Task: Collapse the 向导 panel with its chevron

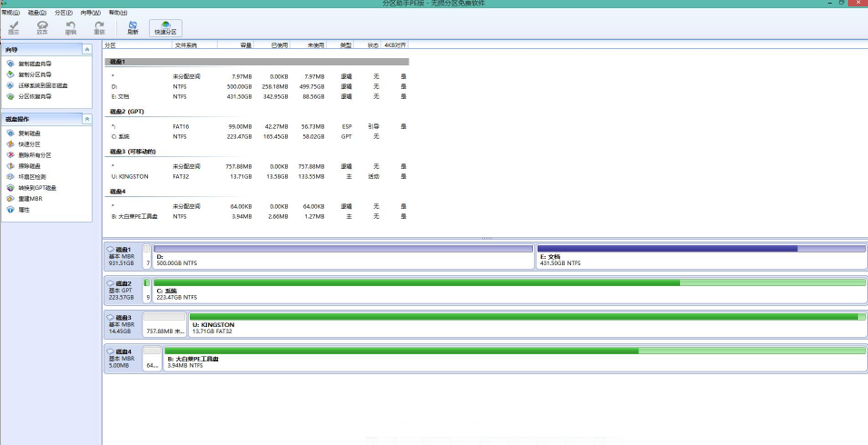Action: 86,49
